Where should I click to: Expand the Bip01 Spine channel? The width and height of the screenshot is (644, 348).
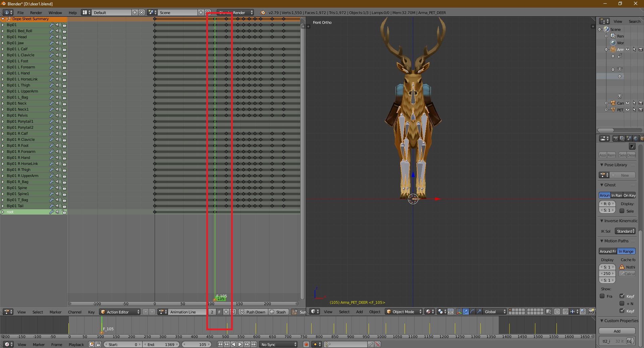coord(3,188)
